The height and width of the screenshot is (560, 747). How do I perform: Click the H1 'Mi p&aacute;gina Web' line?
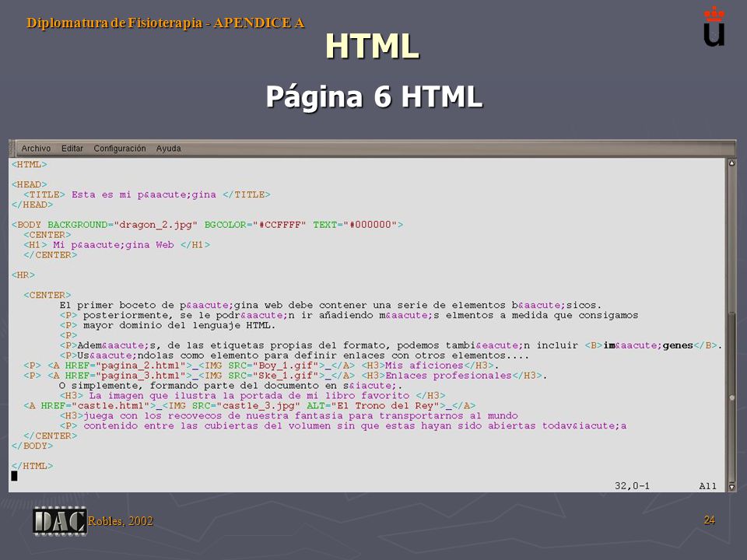click(117, 245)
